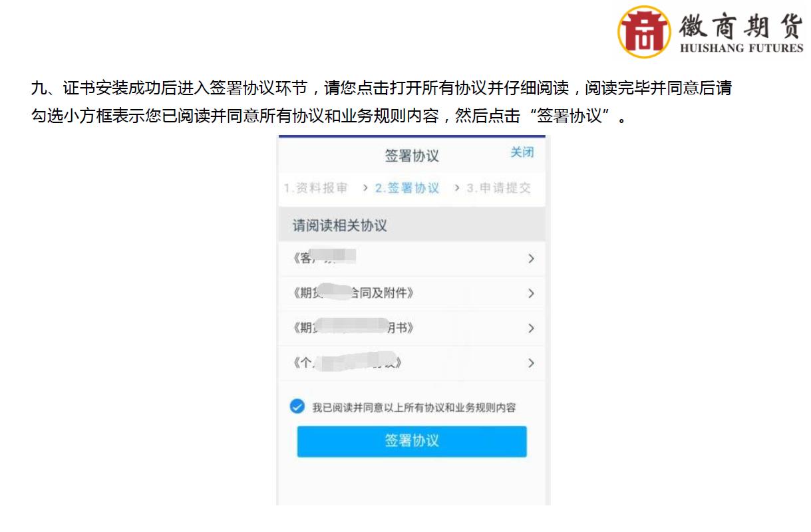811x532 pixels.
Task: Expand the chevron beside the last agreement
Action: (x=531, y=363)
